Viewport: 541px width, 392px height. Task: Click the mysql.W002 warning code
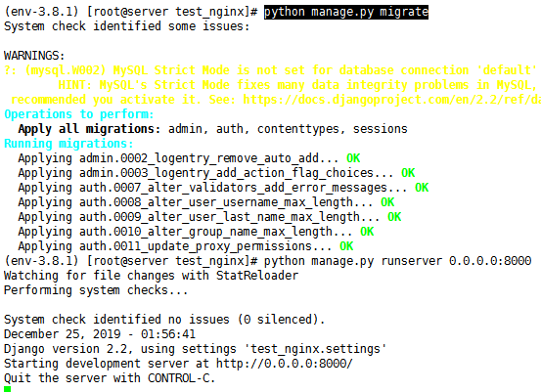(x=66, y=70)
